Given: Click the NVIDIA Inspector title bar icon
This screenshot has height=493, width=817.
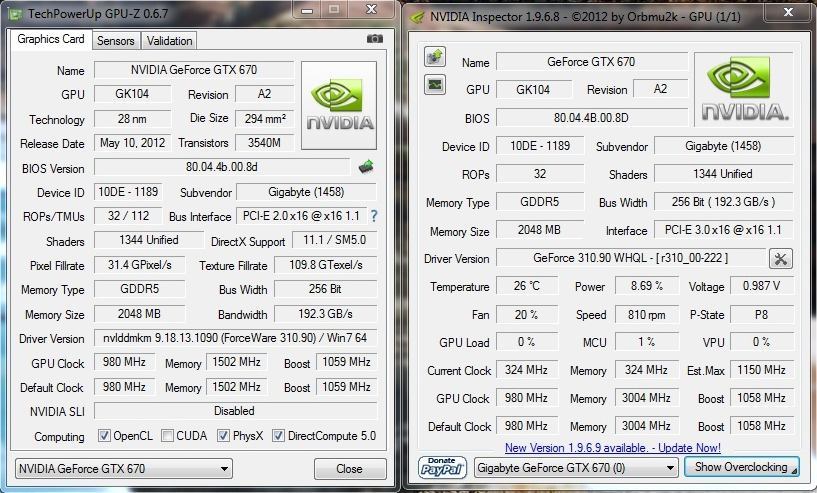Looking at the screenshot, I should (417, 17).
